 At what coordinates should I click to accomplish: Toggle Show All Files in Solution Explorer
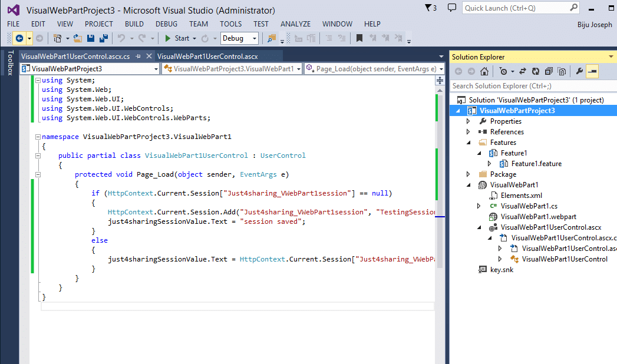coord(562,72)
